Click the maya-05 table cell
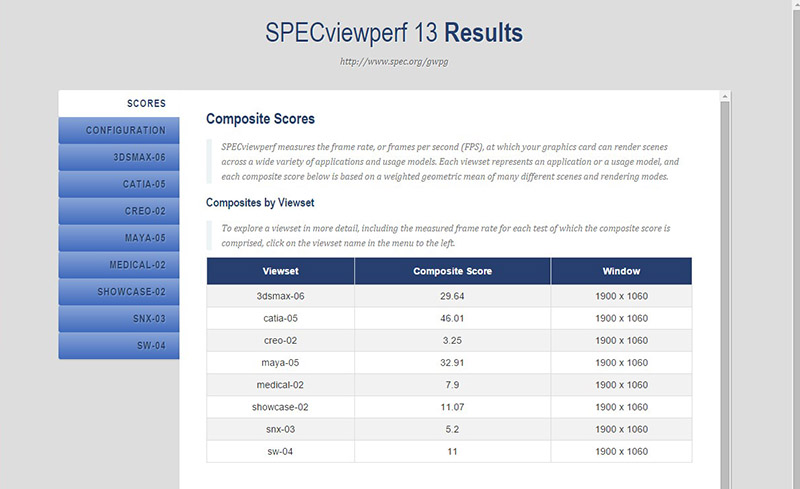800x489 pixels. 281,363
